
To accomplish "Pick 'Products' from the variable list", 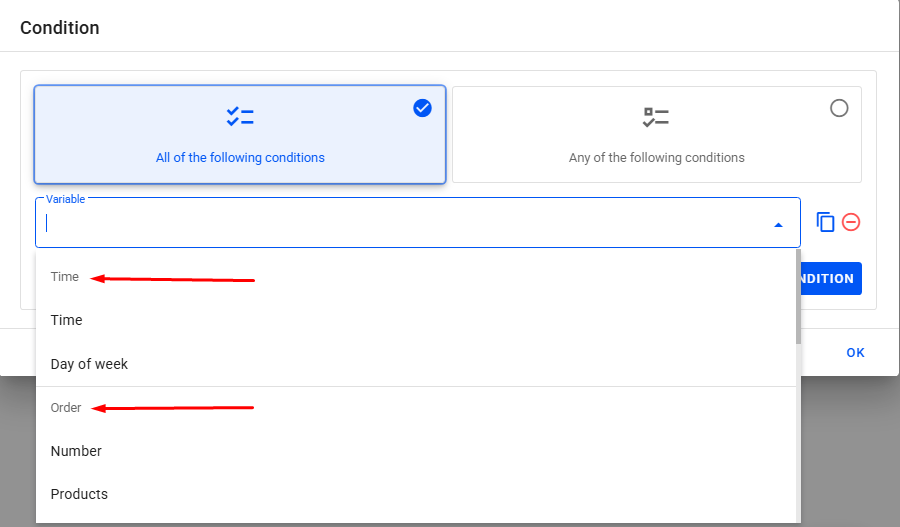I will tap(79, 494).
